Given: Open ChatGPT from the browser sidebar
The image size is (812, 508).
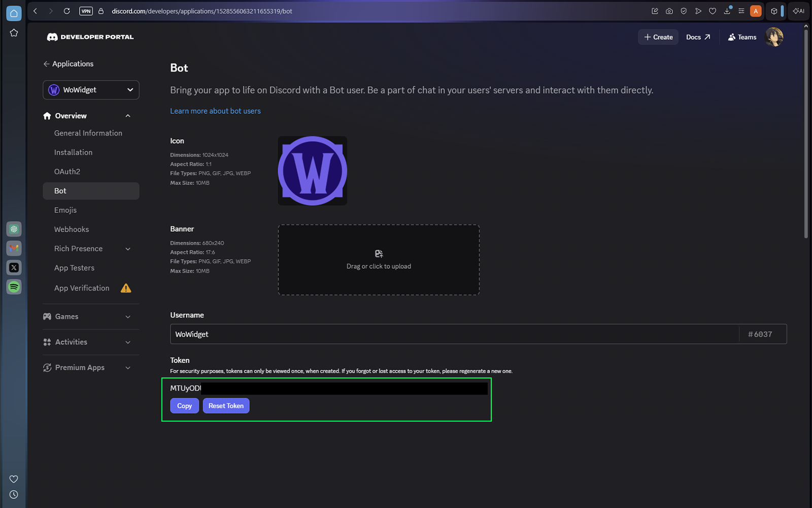Looking at the screenshot, I should (14, 229).
